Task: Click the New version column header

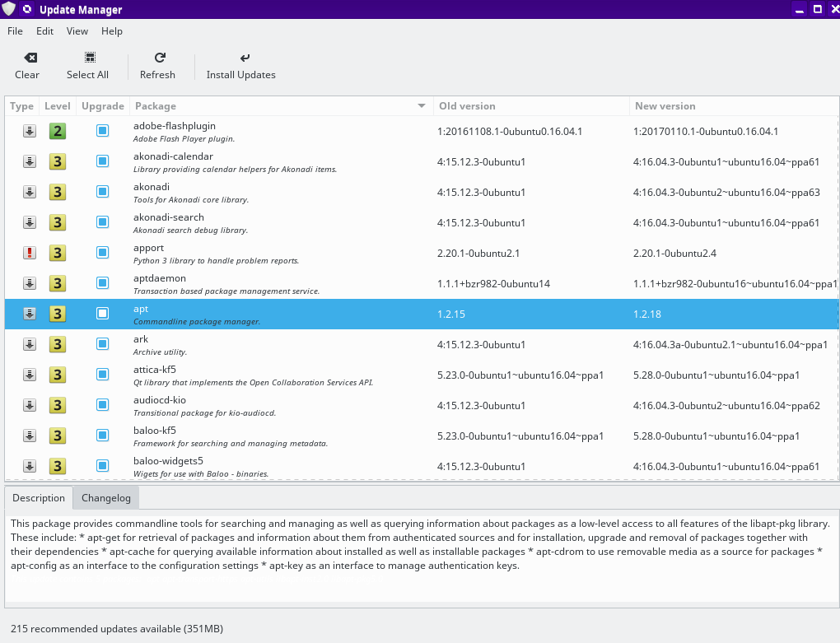Action: 665,106
